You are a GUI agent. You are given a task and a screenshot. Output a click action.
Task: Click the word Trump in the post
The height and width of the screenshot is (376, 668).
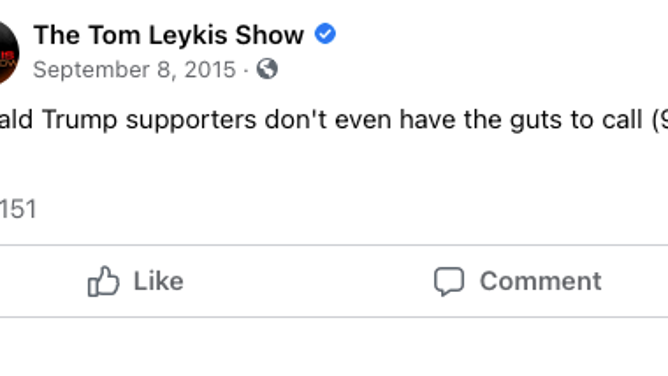(x=79, y=120)
